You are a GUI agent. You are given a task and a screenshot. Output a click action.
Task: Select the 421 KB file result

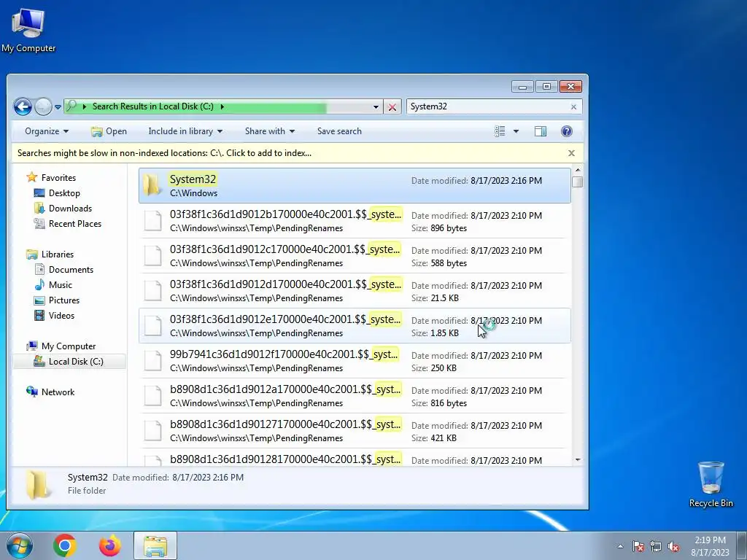[x=355, y=431]
